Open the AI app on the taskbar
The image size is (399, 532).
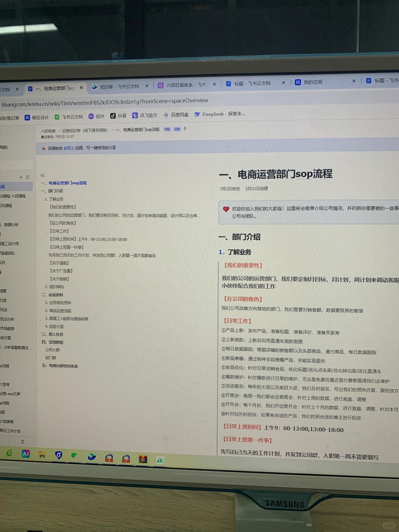[x=25, y=453]
